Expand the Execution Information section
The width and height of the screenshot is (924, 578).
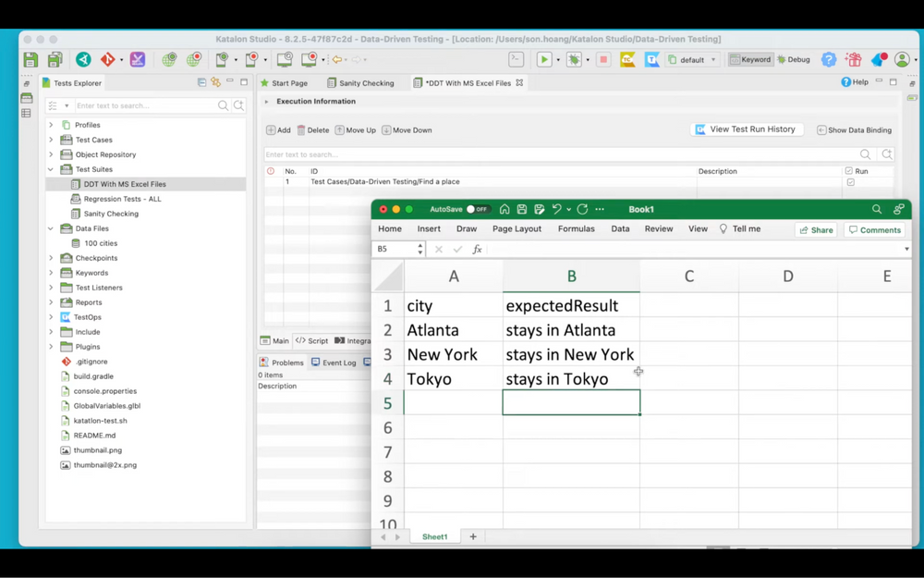267,102
